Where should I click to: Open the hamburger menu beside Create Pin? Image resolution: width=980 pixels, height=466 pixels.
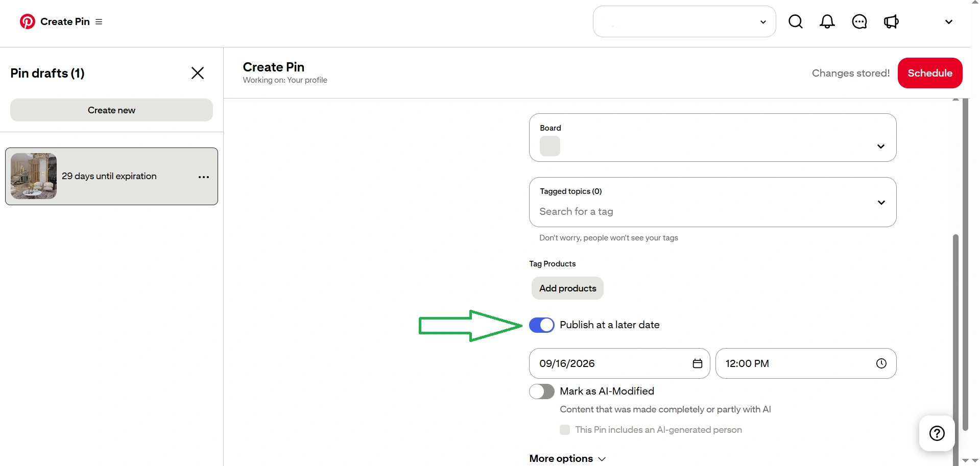(x=99, y=22)
